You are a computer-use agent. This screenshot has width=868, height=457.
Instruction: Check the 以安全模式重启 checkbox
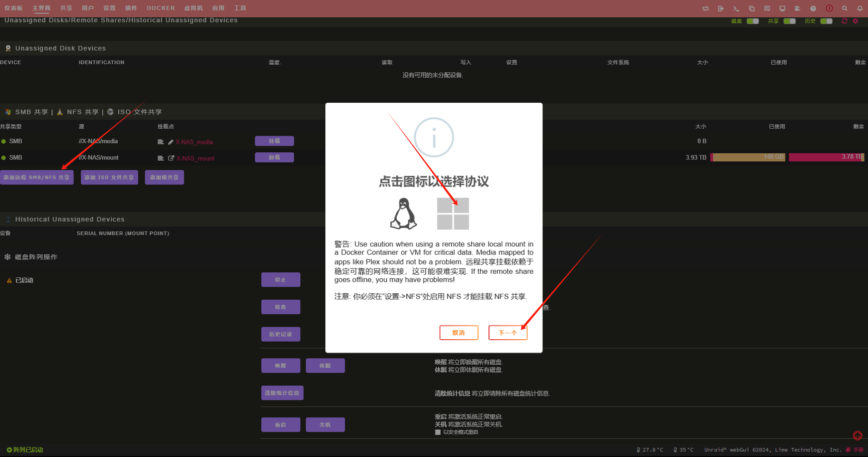[x=438, y=432]
